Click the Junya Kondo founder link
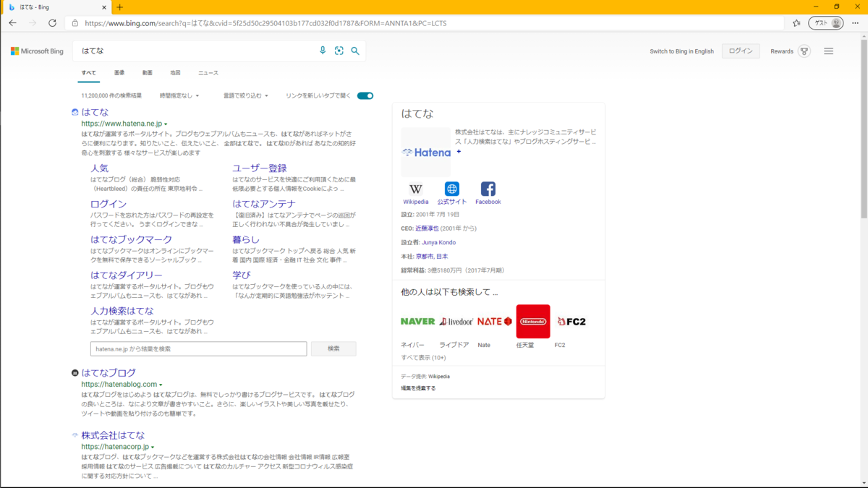 click(x=439, y=242)
